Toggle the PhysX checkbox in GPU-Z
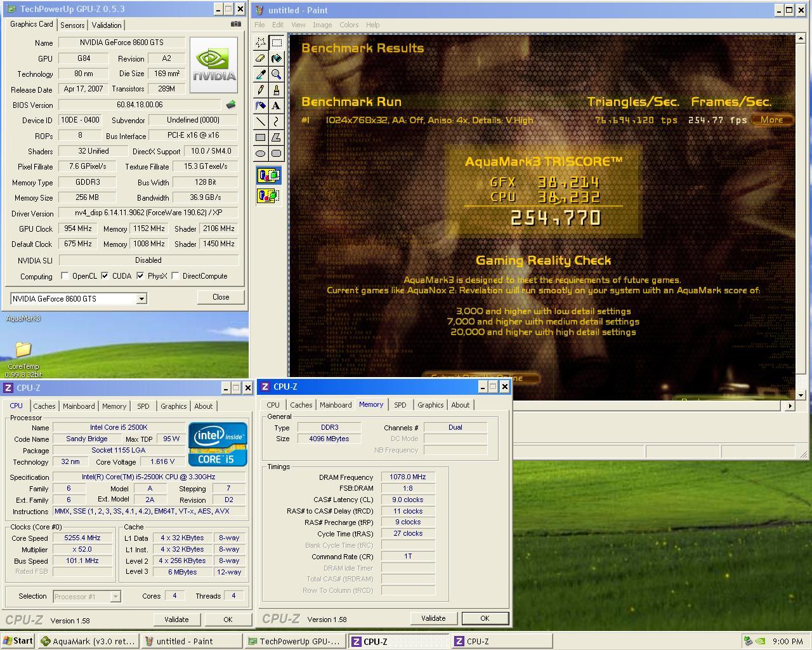 (140, 276)
